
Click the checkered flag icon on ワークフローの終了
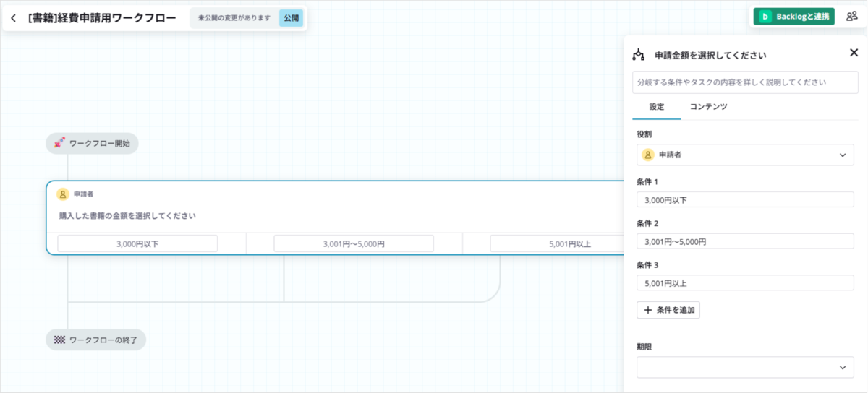60,339
